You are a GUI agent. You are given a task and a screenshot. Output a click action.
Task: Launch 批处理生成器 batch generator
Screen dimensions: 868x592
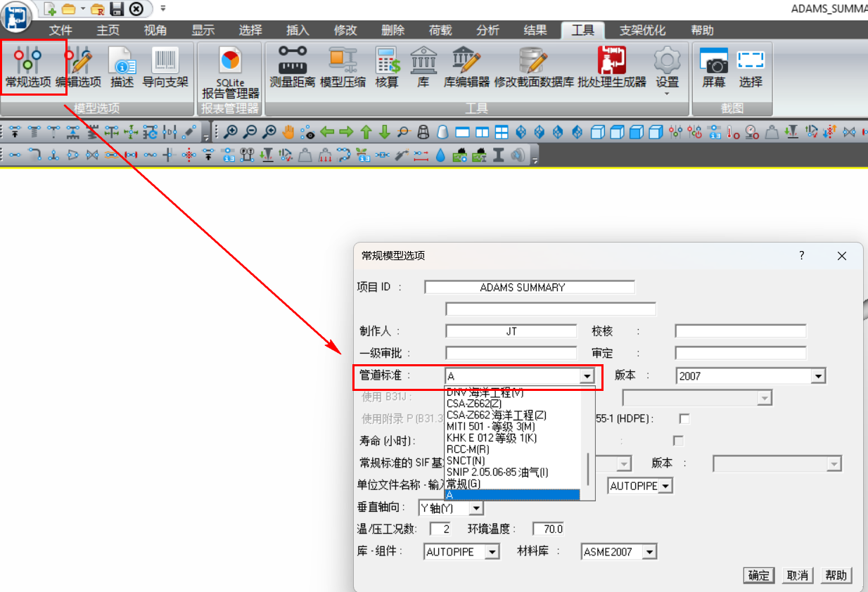click(x=612, y=67)
